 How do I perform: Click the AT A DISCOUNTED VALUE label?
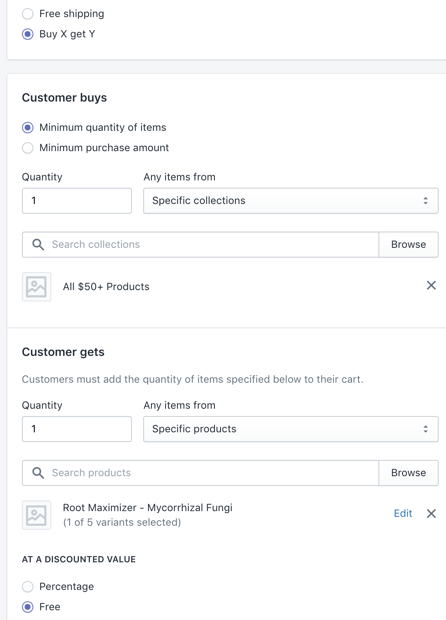(x=79, y=559)
